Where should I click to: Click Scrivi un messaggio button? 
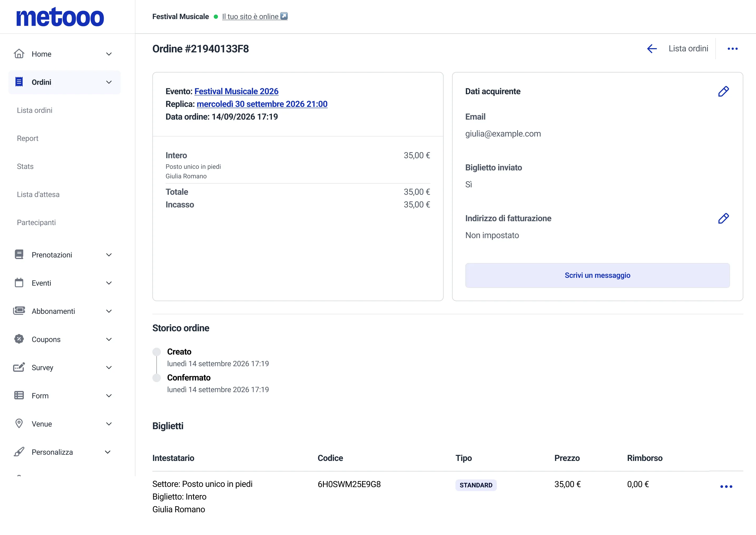point(597,275)
